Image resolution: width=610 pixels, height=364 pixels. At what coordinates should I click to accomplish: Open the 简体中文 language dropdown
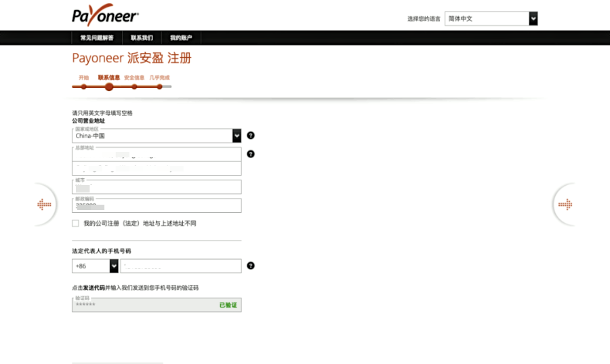click(491, 19)
